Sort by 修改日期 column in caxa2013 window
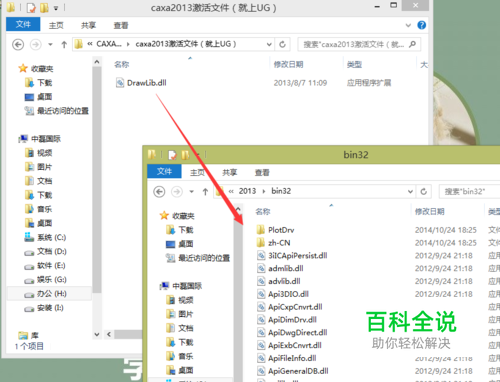500x382 pixels. (x=288, y=64)
